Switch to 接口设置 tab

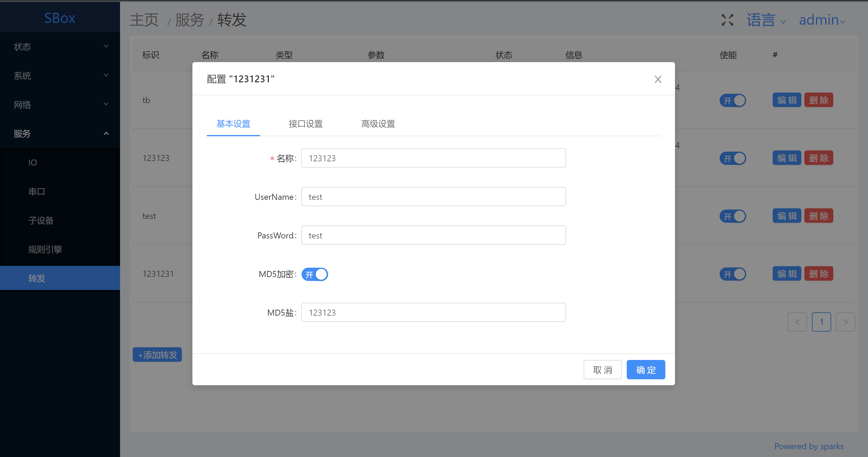[305, 124]
